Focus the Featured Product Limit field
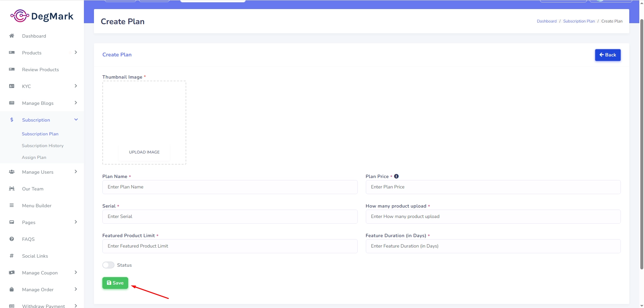644x308 pixels. point(230,246)
